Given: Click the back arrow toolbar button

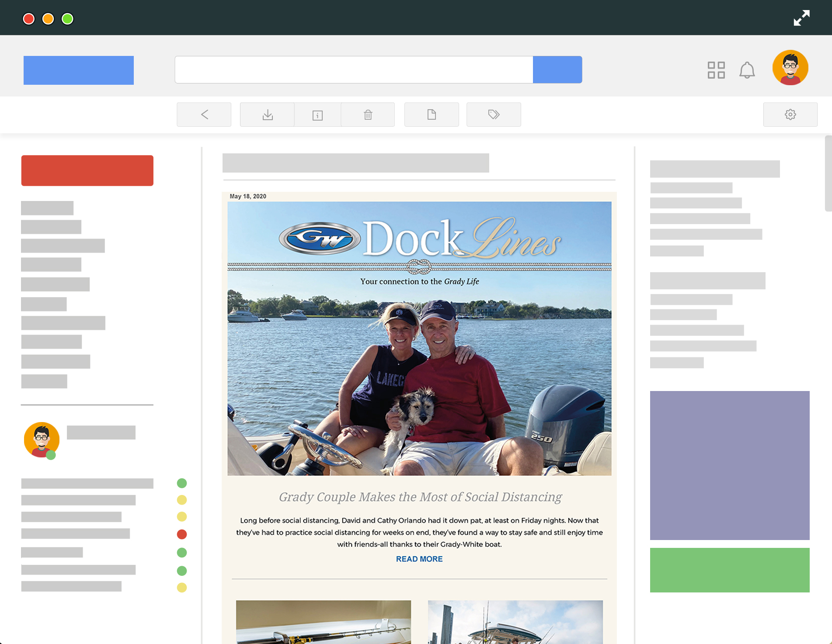Looking at the screenshot, I should [204, 114].
